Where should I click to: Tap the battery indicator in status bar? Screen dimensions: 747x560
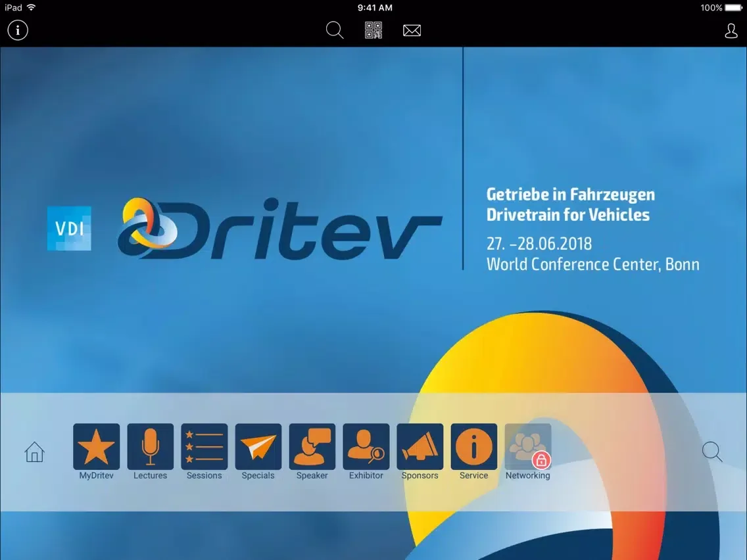coord(733,8)
